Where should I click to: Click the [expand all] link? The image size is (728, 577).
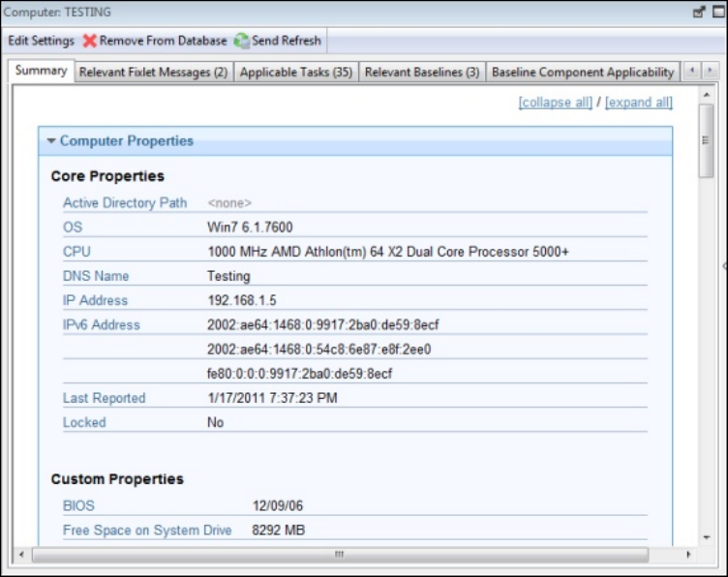[638, 102]
